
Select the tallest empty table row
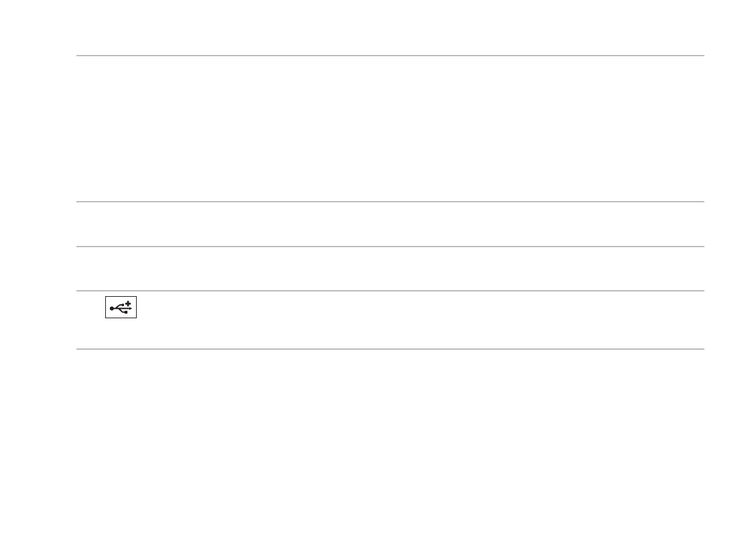(x=390, y=129)
